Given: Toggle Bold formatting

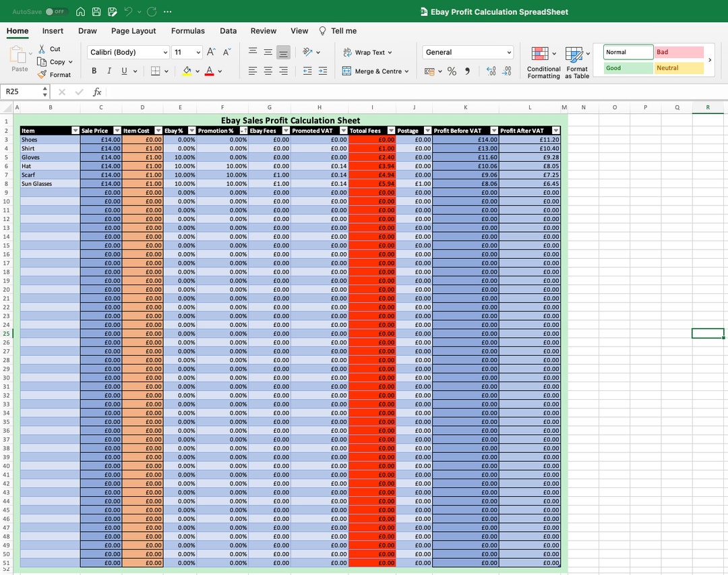Looking at the screenshot, I should [94, 71].
